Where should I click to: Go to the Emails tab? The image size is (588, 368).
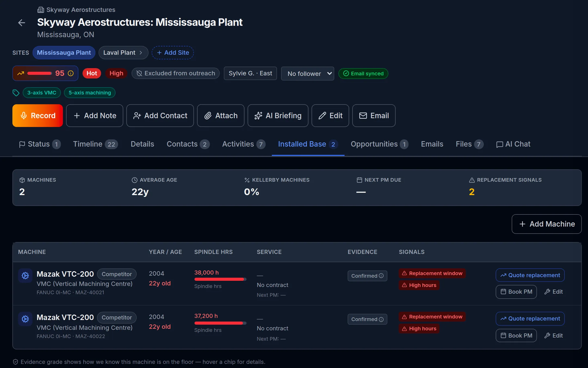pyautogui.click(x=432, y=144)
